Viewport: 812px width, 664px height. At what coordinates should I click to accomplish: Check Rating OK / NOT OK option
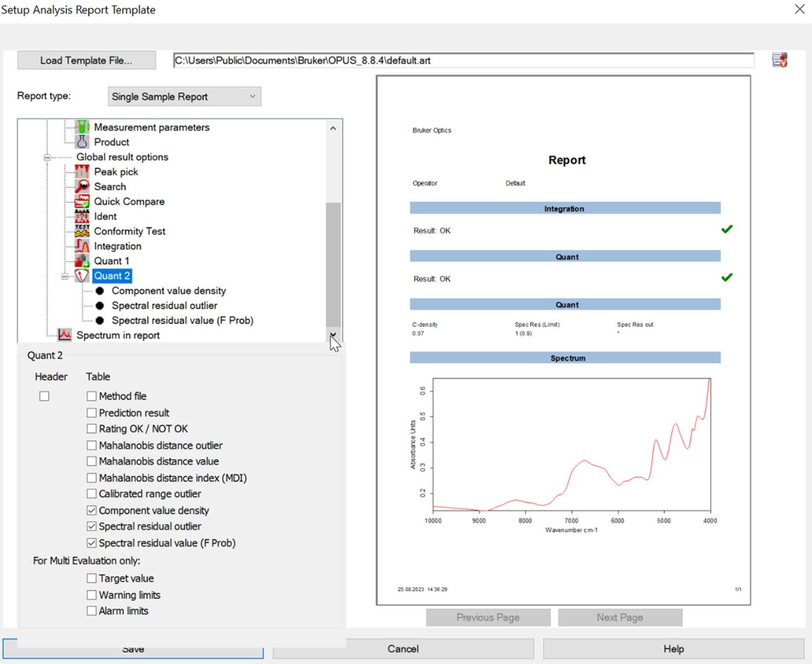coord(91,429)
